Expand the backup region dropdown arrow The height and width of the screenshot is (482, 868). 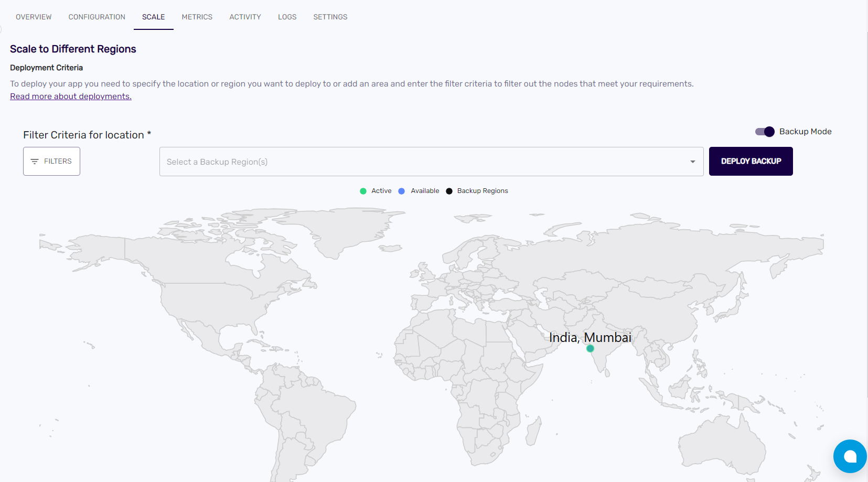692,162
